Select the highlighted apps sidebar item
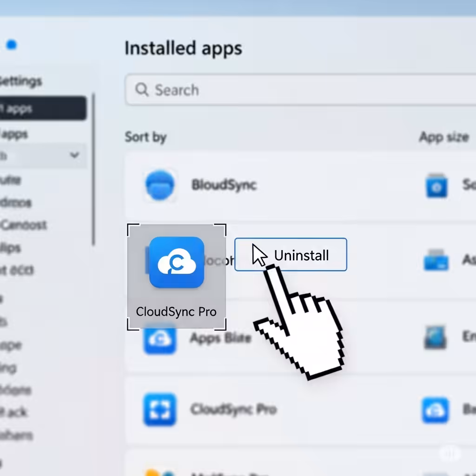The height and width of the screenshot is (476, 476). [x=42, y=108]
